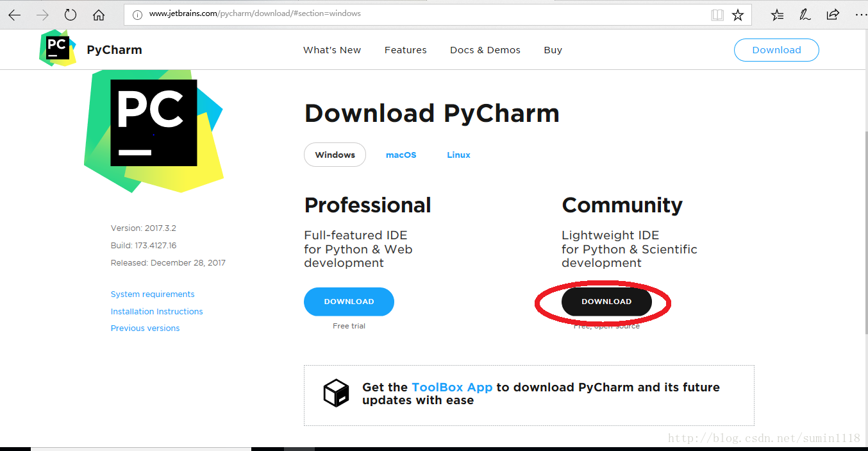Open browser more options menu
Viewport: 868px width, 451px height.
click(860, 15)
